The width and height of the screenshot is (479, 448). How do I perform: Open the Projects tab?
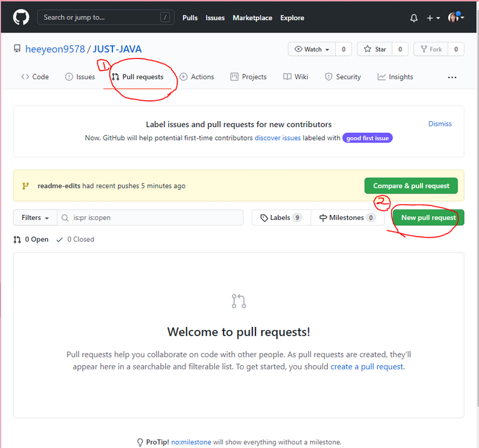pyautogui.click(x=248, y=77)
